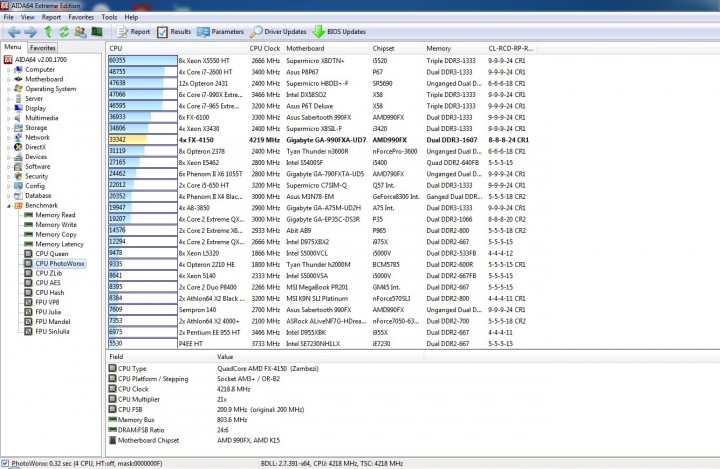Image resolution: width=720 pixels, height=469 pixels.
Task: Open the Report toolbar button
Action: tap(133, 32)
